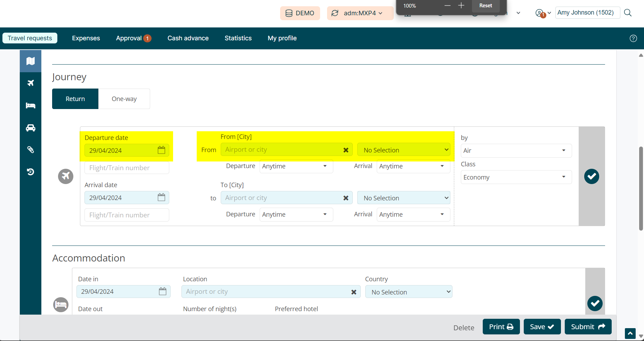Expand the 'by' transport mode dropdown
Image resolution: width=644 pixels, height=341 pixels.
(x=516, y=151)
